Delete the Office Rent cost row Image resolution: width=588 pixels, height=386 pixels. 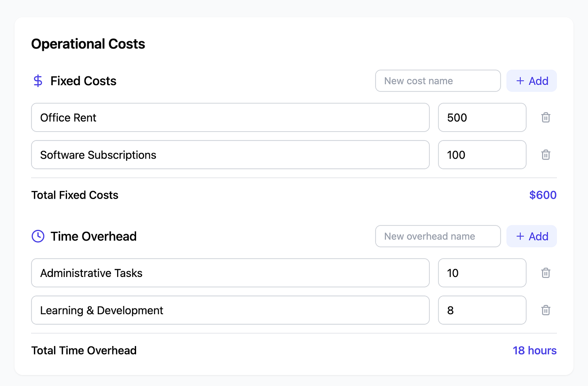[546, 117]
